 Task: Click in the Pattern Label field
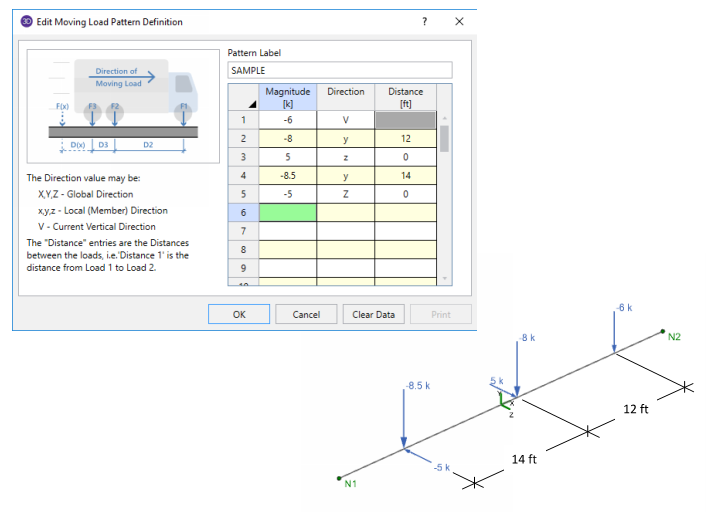[x=340, y=71]
